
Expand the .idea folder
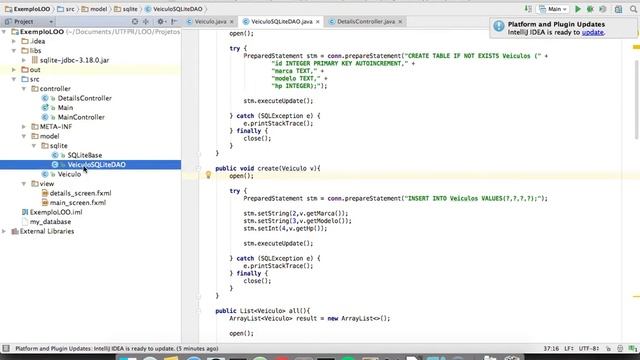coord(14,41)
